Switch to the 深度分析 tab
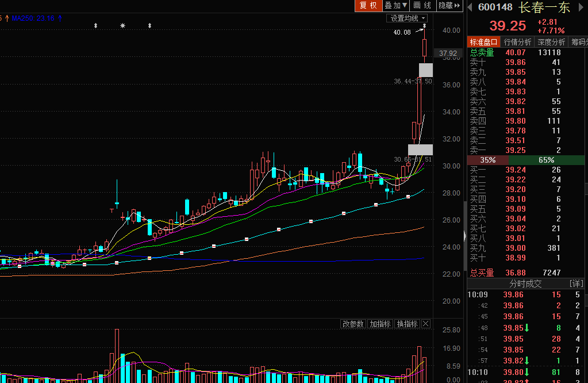This screenshot has height=383, width=588. 551,42
